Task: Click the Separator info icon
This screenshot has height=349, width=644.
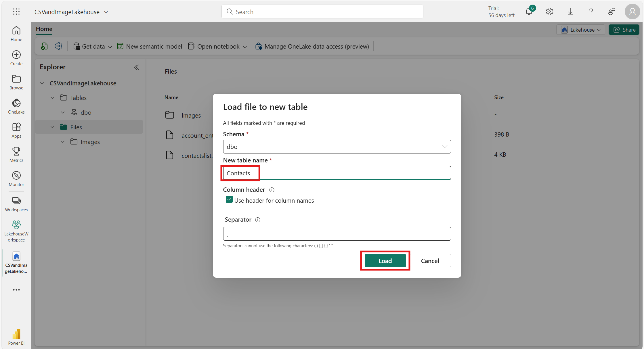Action: tap(258, 220)
